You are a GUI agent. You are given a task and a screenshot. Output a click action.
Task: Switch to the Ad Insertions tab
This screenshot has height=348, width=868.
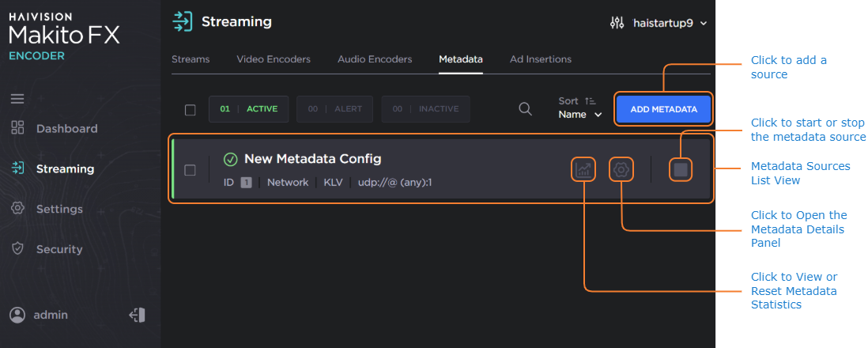click(x=541, y=59)
